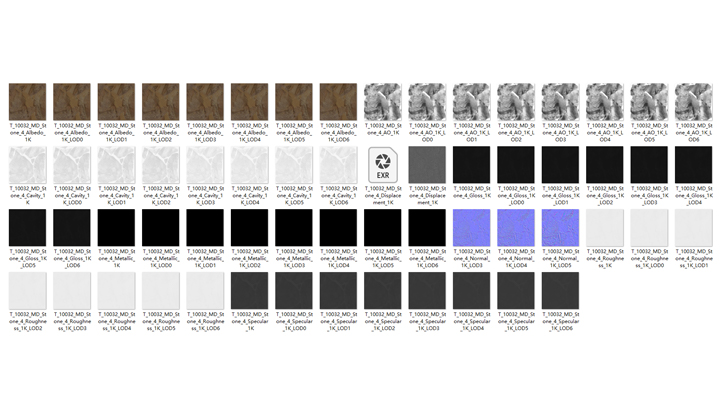Select the Metallic_1K black thumbnail
The height and width of the screenshot is (410, 720).
(x=116, y=227)
